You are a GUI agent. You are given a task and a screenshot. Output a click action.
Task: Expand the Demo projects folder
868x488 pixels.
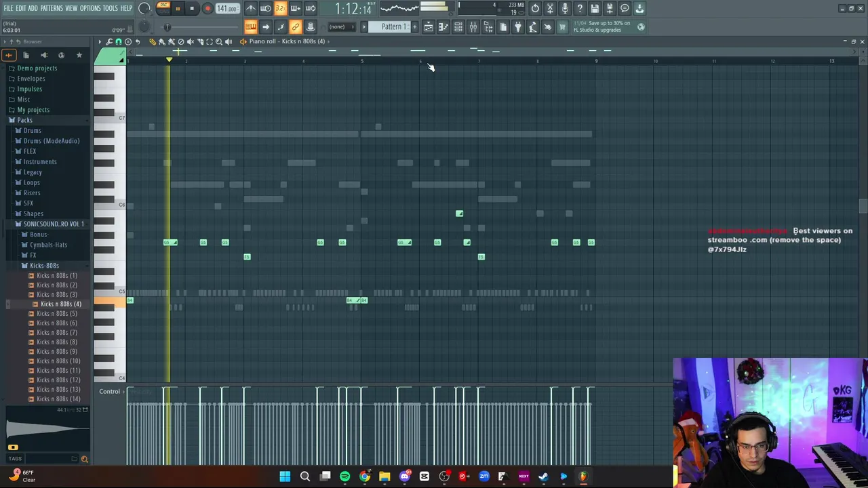pos(37,68)
